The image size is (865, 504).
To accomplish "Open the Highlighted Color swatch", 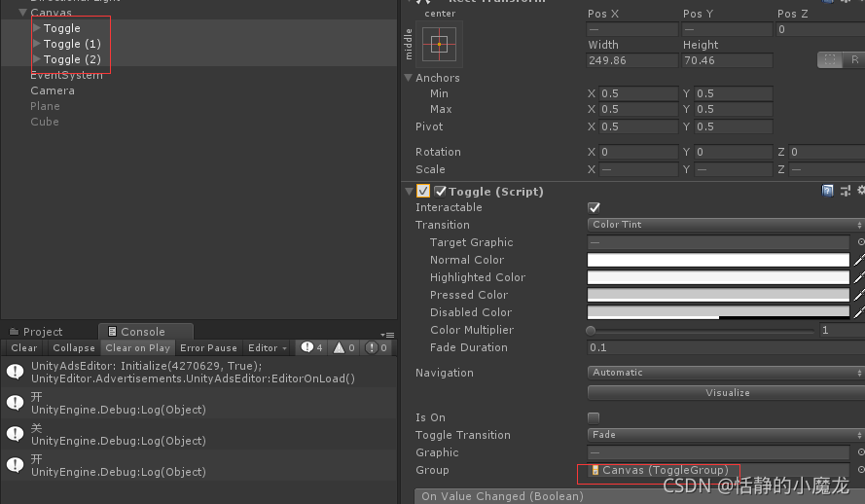I will pos(718,278).
